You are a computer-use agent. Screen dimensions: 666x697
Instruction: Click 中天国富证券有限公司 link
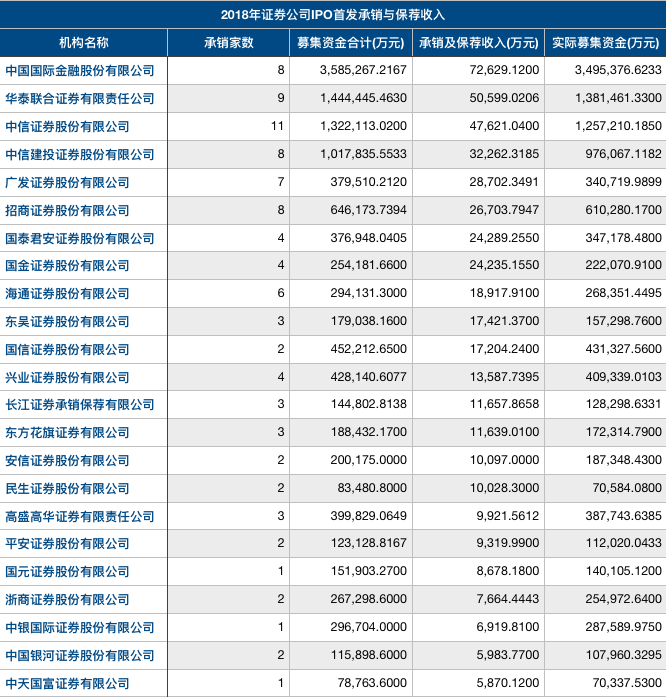[68, 683]
